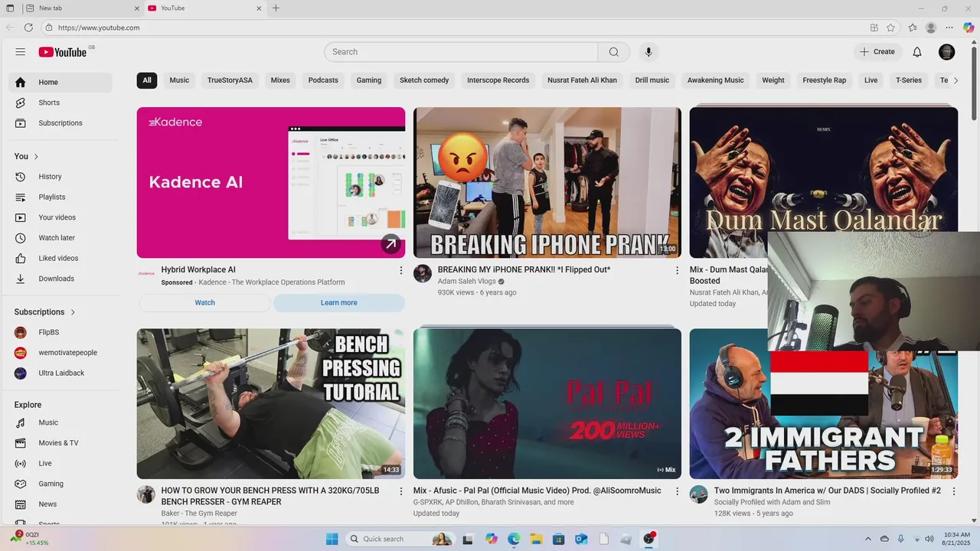Click Learn more on Kadence ad
Image resolution: width=980 pixels, height=551 pixels.
click(x=339, y=303)
